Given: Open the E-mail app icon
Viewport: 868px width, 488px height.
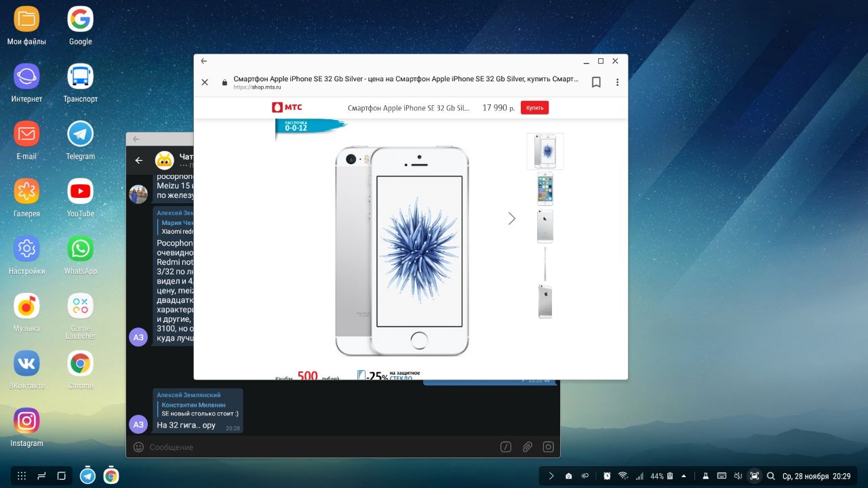Looking at the screenshot, I should point(26,140).
